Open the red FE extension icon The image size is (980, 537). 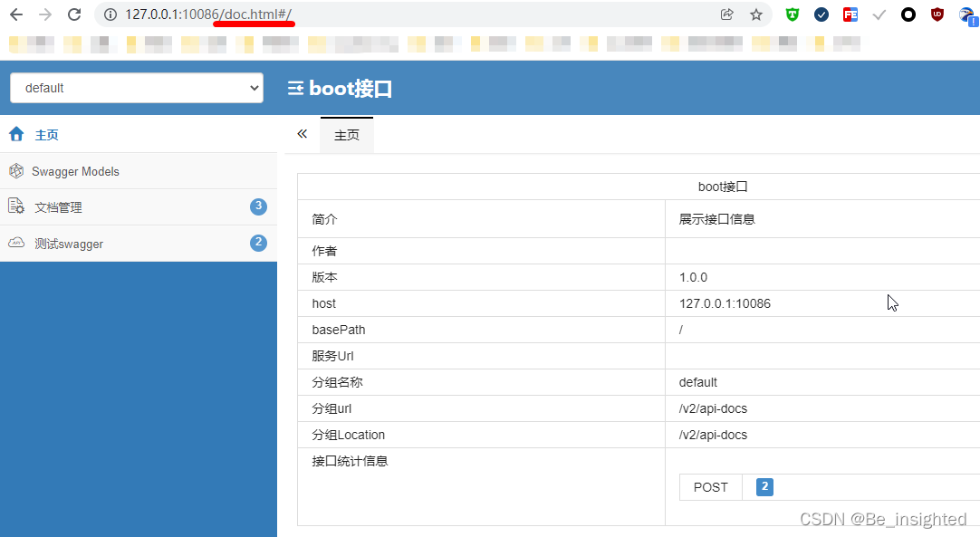tap(850, 14)
